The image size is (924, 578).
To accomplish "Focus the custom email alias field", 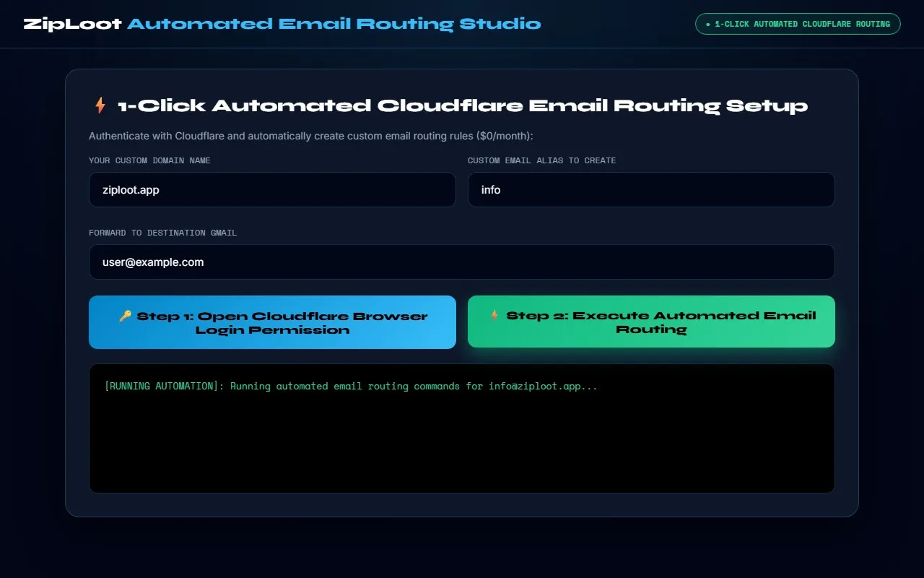I will pyautogui.click(x=651, y=190).
